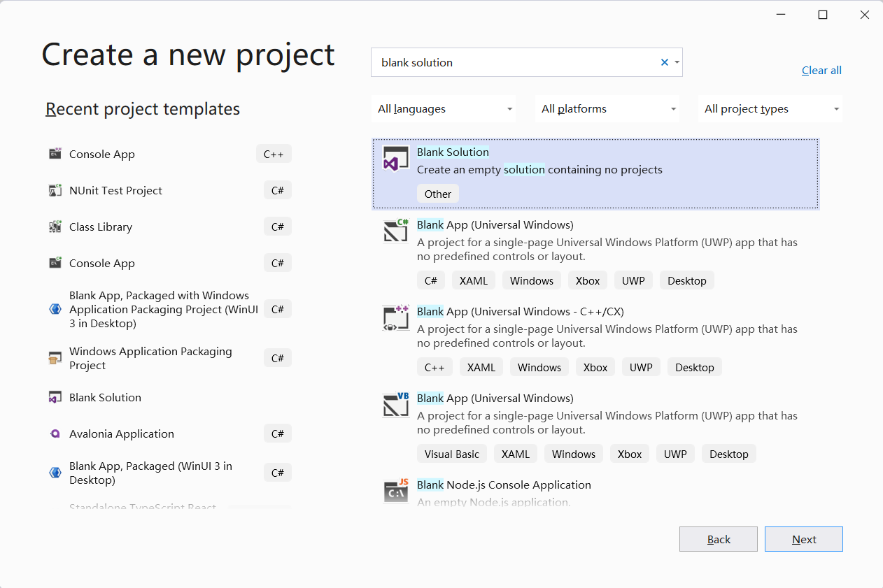This screenshot has height=588, width=883.
Task: Click the Blank Solution template icon in results
Action: coord(395,159)
